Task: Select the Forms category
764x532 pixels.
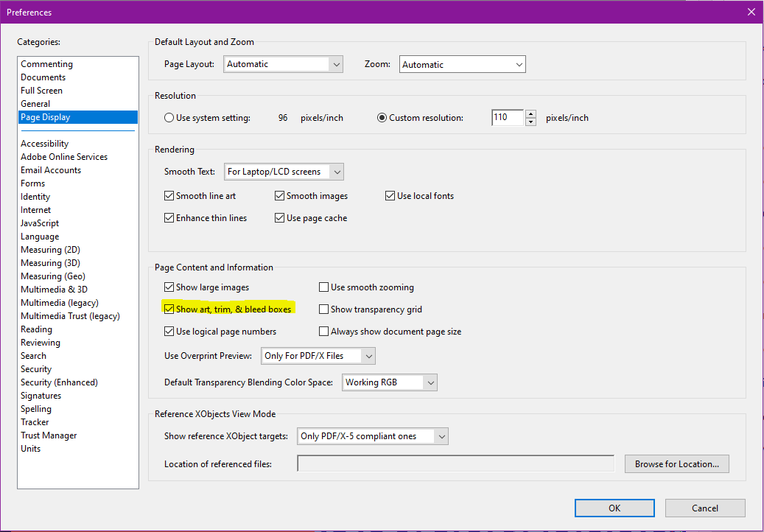Action: click(32, 183)
